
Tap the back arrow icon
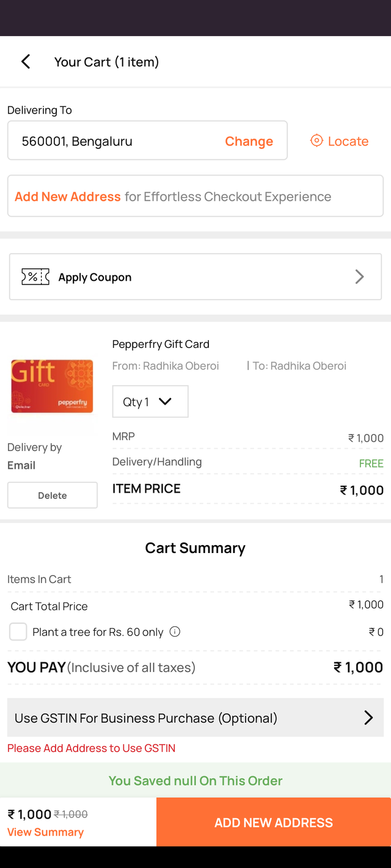pyautogui.click(x=26, y=62)
